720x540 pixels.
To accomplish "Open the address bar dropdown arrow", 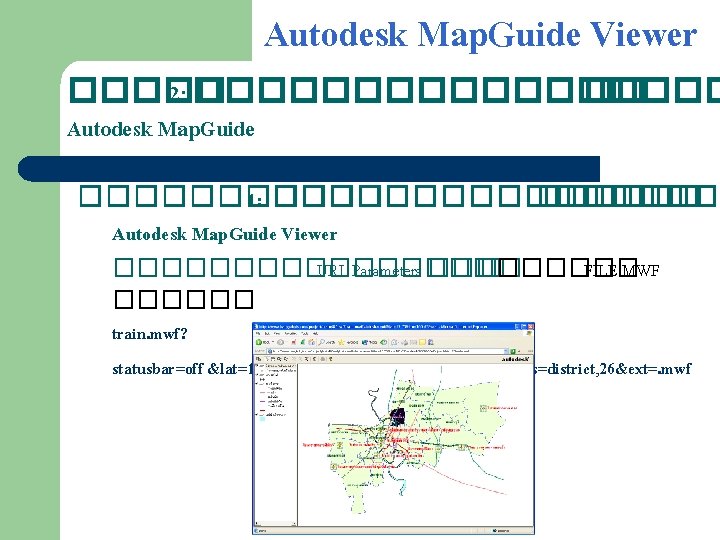I will pos(506,351).
